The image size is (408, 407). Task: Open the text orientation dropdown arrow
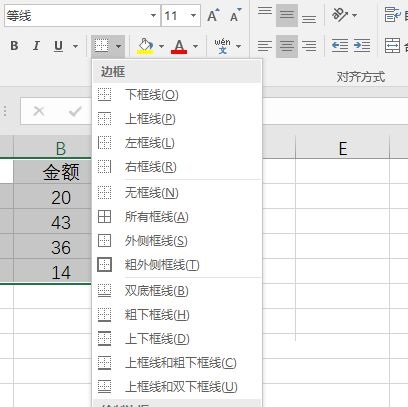tap(354, 15)
